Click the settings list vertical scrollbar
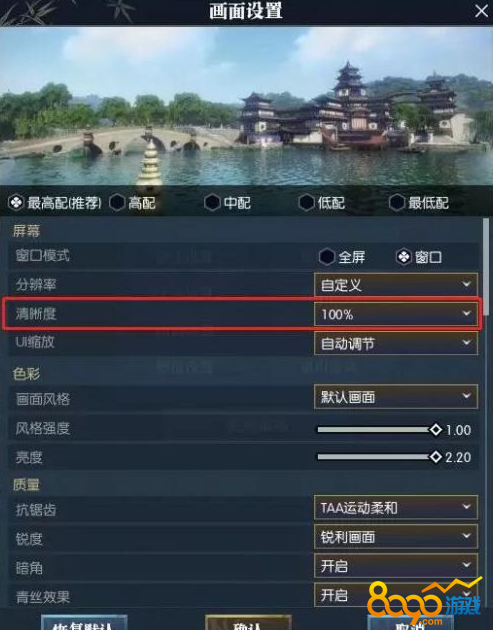The image size is (493, 630). [x=486, y=267]
